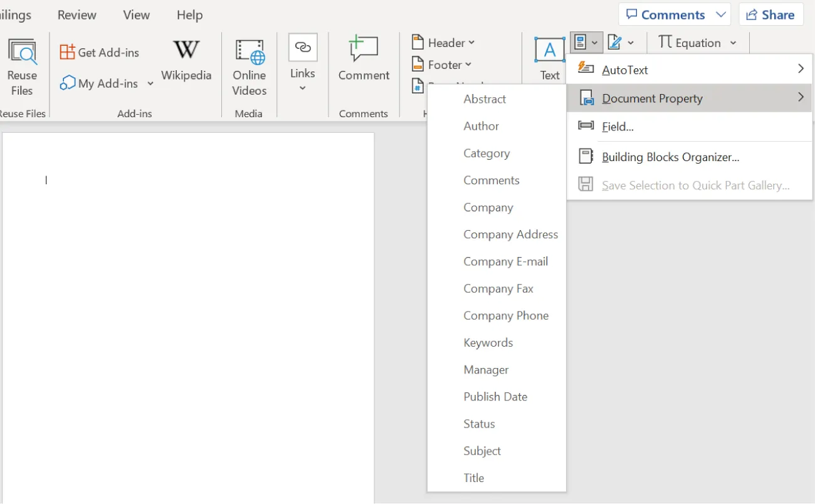Click the Comments button
The image size is (815, 504).
[667, 14]
